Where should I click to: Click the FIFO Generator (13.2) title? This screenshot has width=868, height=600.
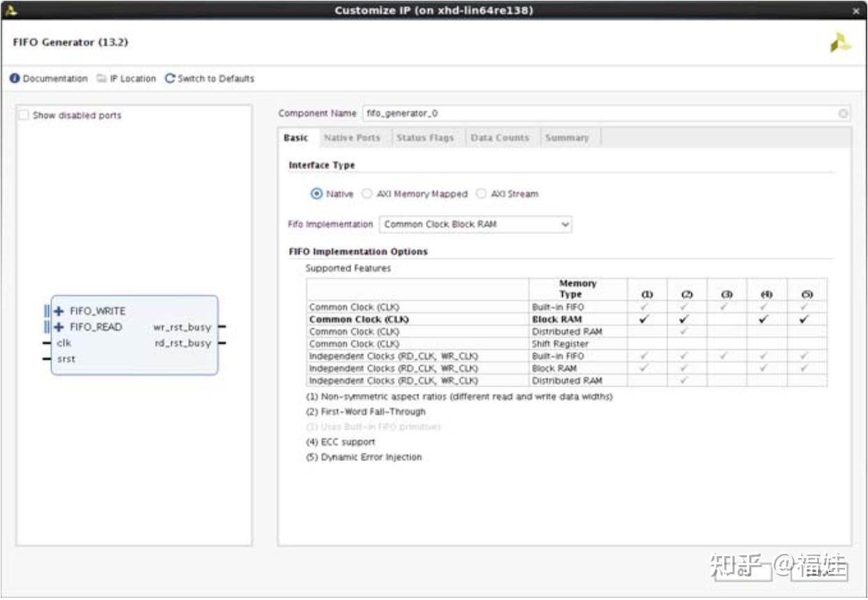(71, 43)
